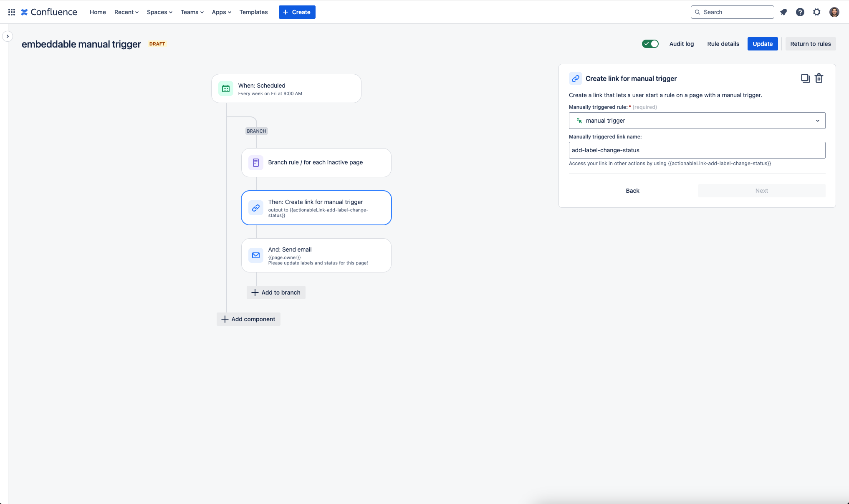Open the notifications icon
The image size is (849, 504).
(783, 12)
